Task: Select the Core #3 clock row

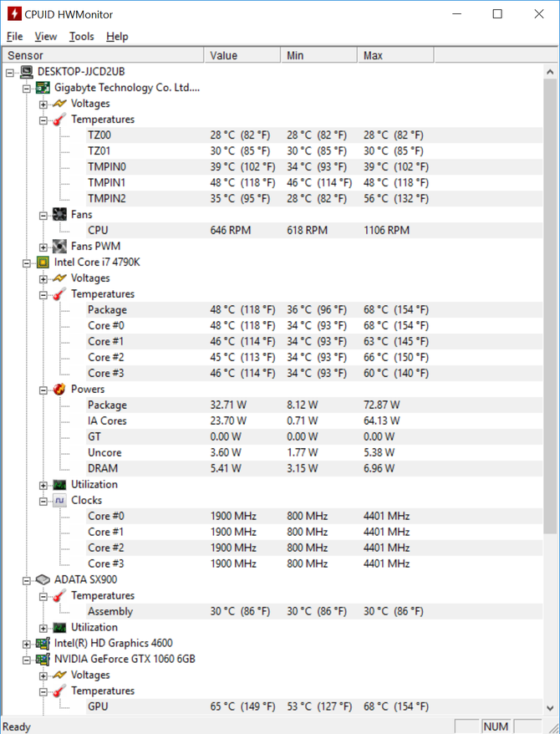Action: 314,563
